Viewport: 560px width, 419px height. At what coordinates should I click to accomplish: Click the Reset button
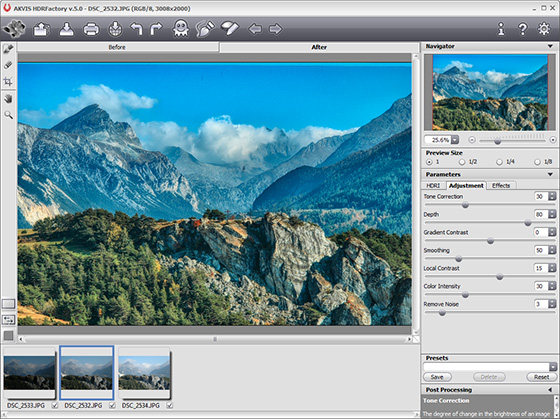click(541, 377)
